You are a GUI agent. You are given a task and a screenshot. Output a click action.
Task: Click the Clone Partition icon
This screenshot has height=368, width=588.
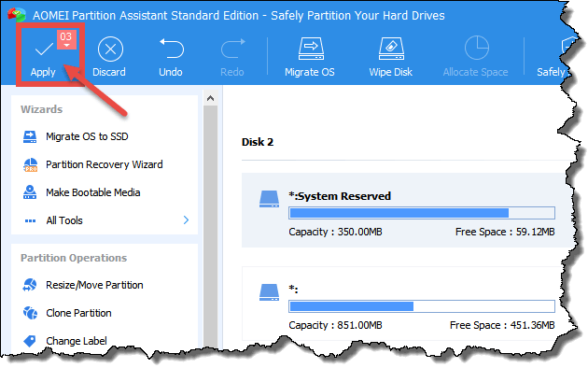click(30, 313)
